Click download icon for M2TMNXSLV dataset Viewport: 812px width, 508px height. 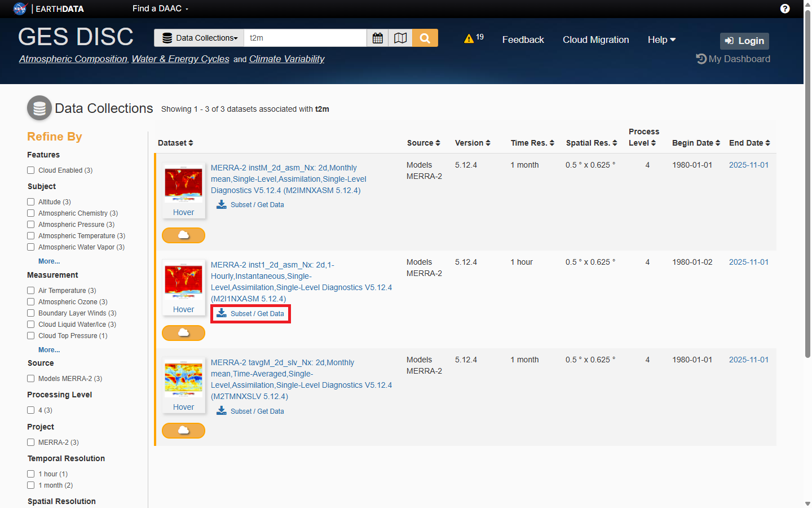pyautogui.click(x=222, y=411)
